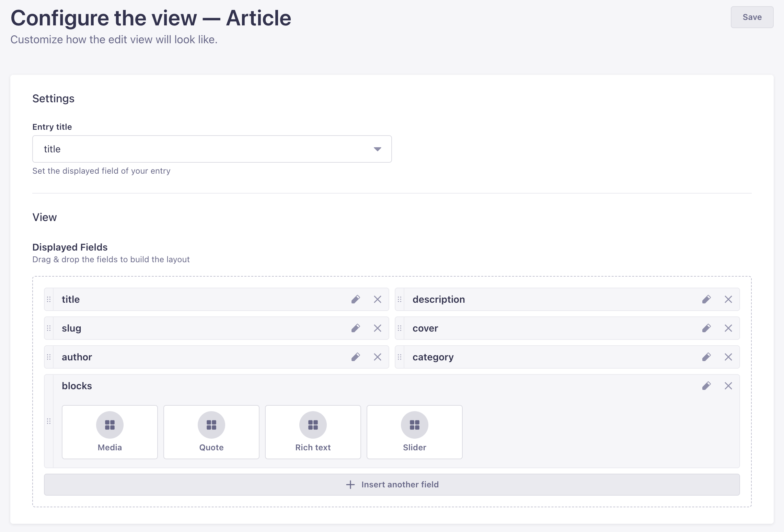
Task: Remove the blocks field
Action: [728, 386]
